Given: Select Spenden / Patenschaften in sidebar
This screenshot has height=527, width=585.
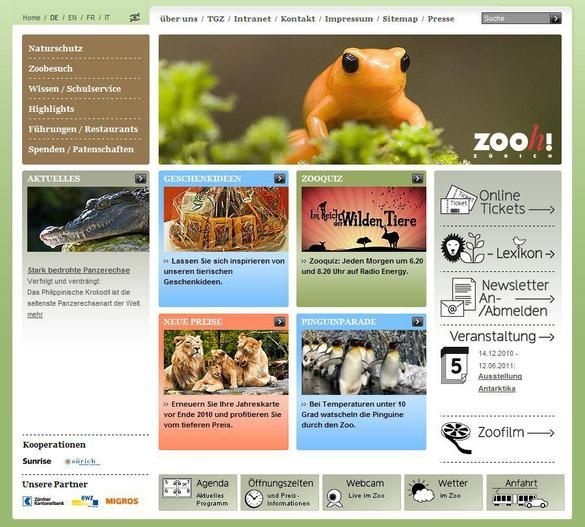Looking at the screenshot, I should click(x=81, y=149).
